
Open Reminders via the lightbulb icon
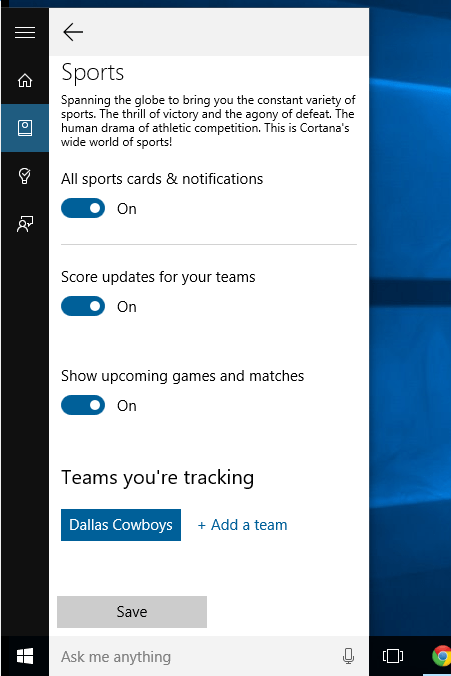click(25, 176)
